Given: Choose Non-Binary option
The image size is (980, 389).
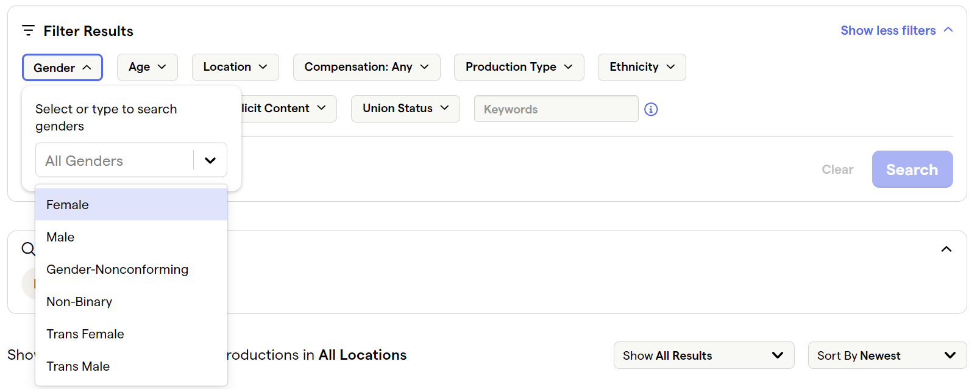Looking at the screenshot, I should (132, 302).
